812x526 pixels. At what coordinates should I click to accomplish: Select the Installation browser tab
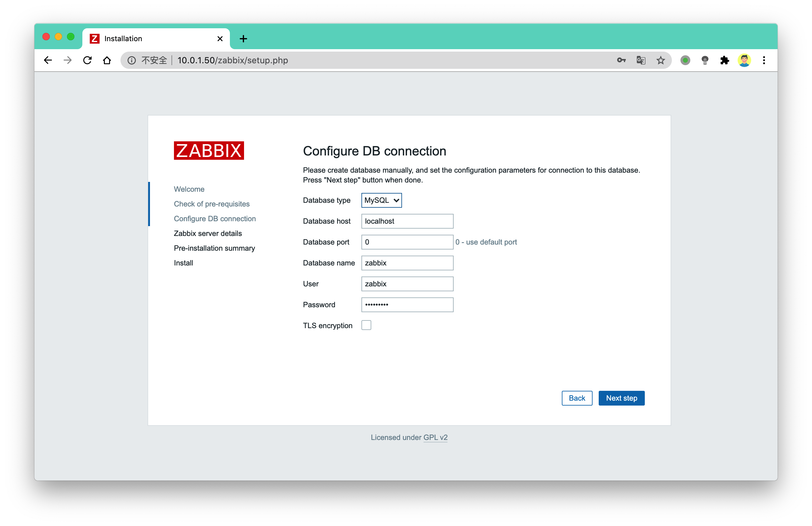[156, 38]
